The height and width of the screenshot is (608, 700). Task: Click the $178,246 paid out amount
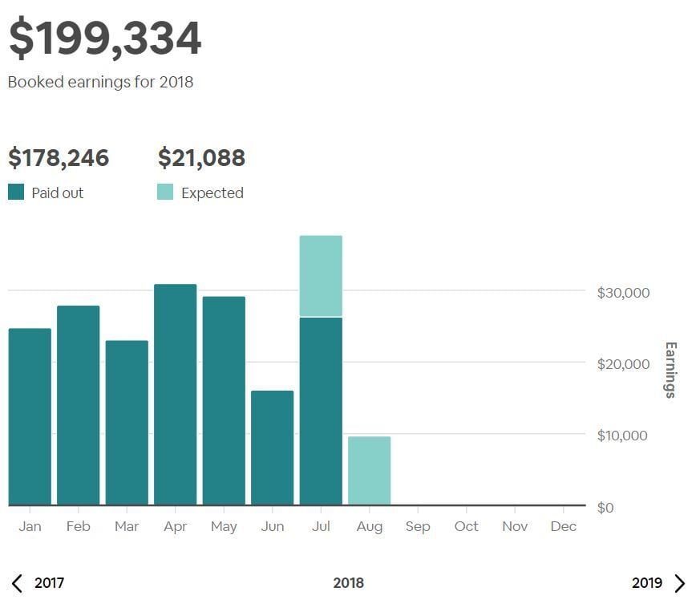point(59,158)
